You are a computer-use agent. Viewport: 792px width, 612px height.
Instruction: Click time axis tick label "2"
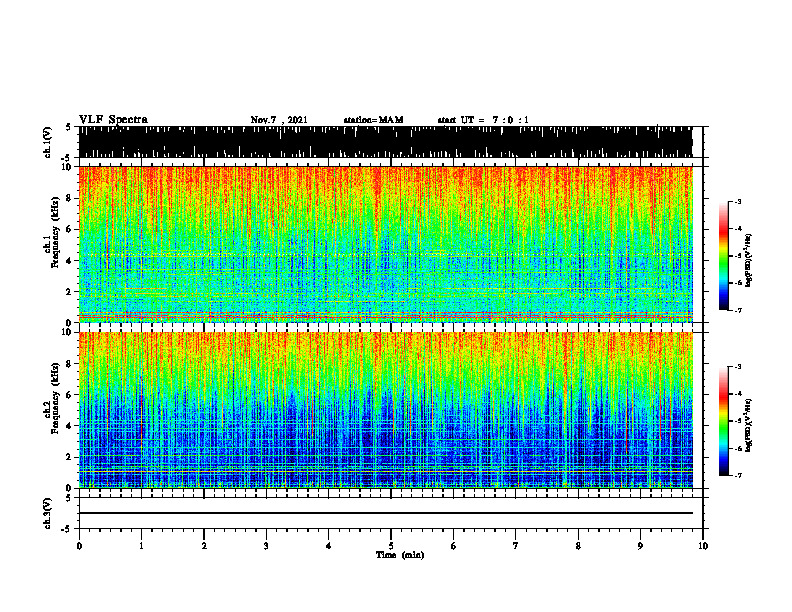pyautogui.click(x=204, y=546)
